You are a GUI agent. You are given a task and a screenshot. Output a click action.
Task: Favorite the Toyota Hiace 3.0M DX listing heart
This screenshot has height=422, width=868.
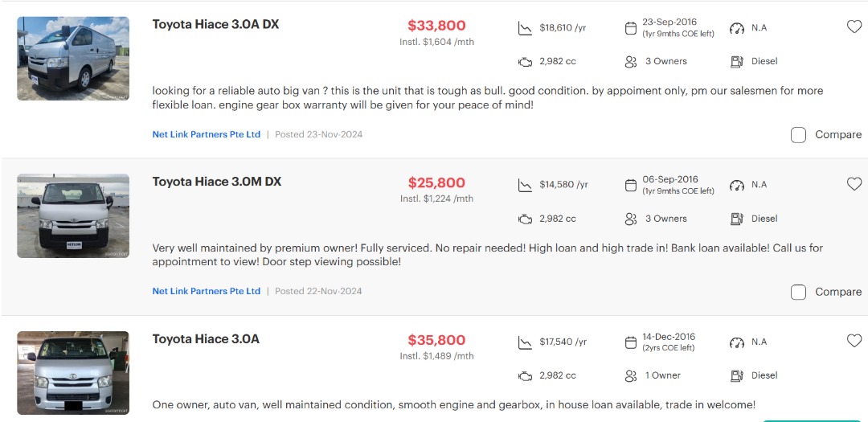tap(854, 184)
